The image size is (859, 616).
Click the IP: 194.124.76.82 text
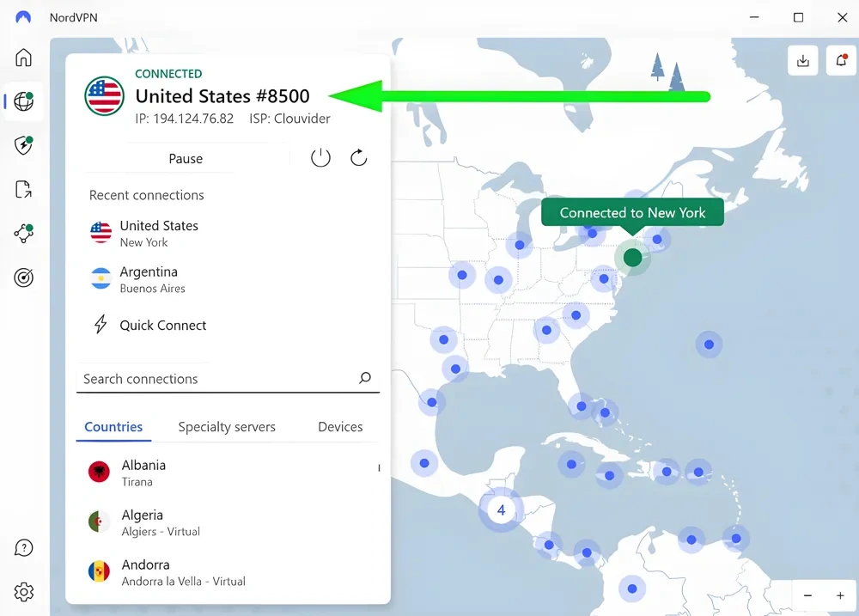(x=184, y=119)
